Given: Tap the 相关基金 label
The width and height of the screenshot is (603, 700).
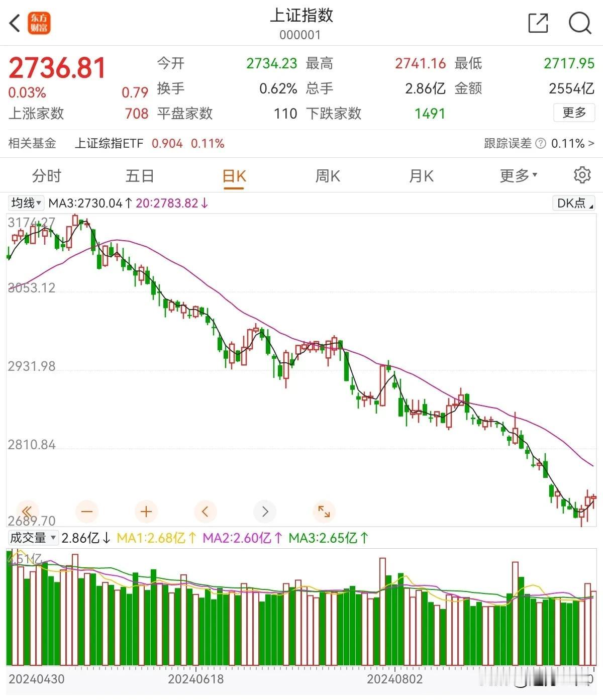Looking at the screenshot, I should click(32, 144).
